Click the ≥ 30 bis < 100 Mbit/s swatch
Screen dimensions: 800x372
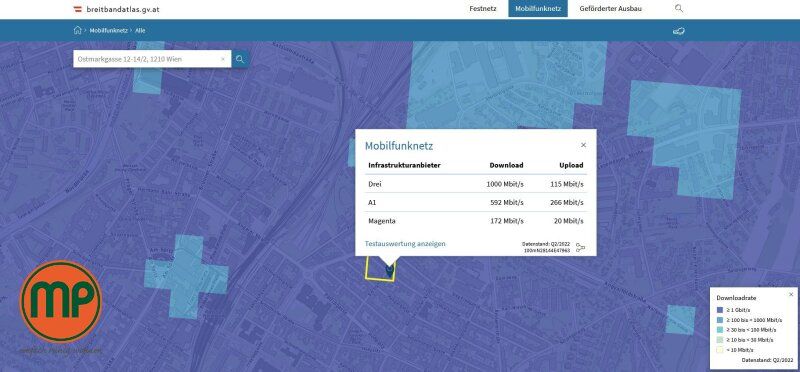pyautogui.click(x=719, y=330)
